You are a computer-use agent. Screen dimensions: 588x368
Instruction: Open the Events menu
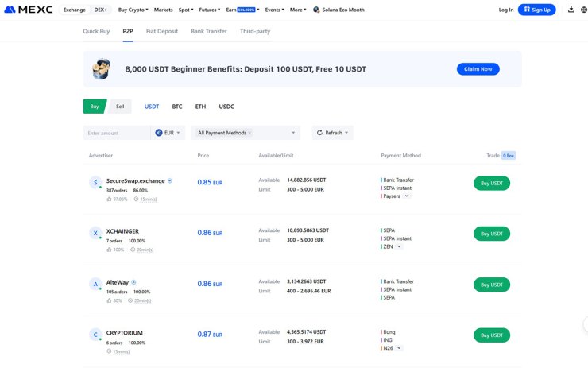(x=274, y=10)
